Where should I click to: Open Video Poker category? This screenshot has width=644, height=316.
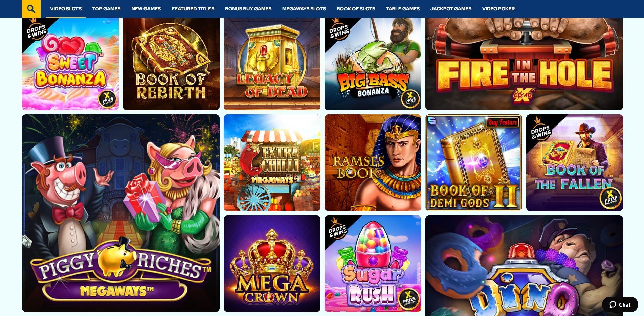pyautogui.click(x=498, y=9)
